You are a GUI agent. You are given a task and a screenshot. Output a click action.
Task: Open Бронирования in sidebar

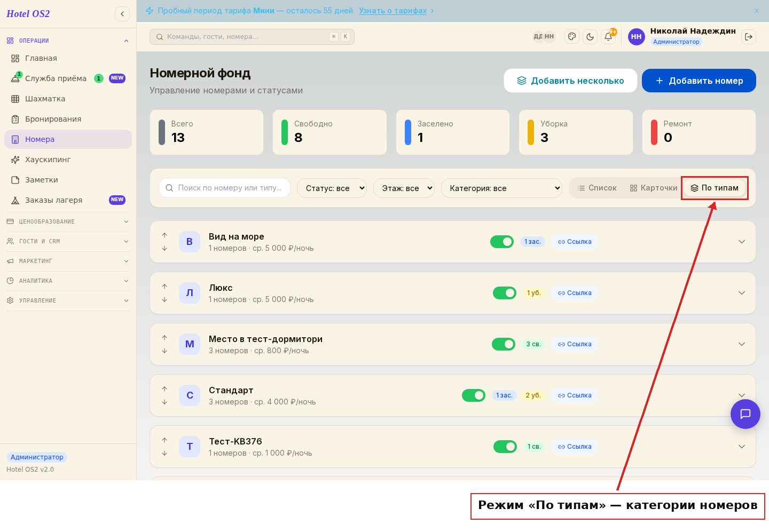point(68,119)
